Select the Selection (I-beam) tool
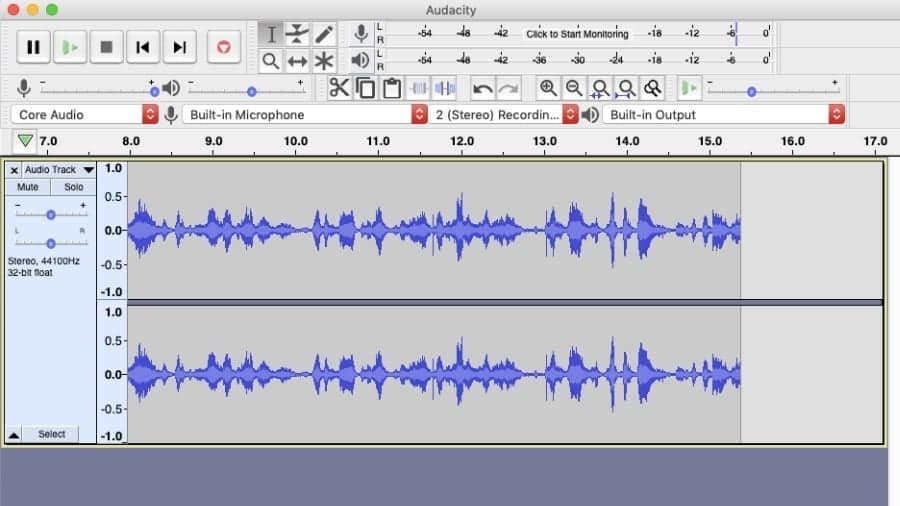Image resolution: width=900 pixels, height=506 pixels. click(270, 34)
